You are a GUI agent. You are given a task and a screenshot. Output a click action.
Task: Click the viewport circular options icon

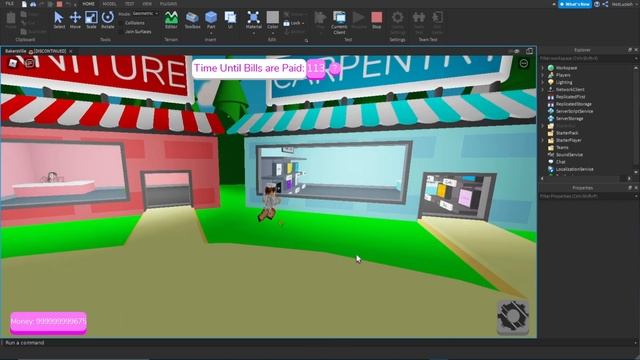[524, 63]
